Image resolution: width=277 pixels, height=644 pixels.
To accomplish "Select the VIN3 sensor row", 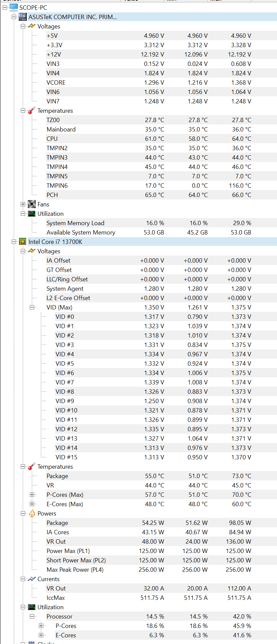I will pyautogui.click(x=161, y=64).
